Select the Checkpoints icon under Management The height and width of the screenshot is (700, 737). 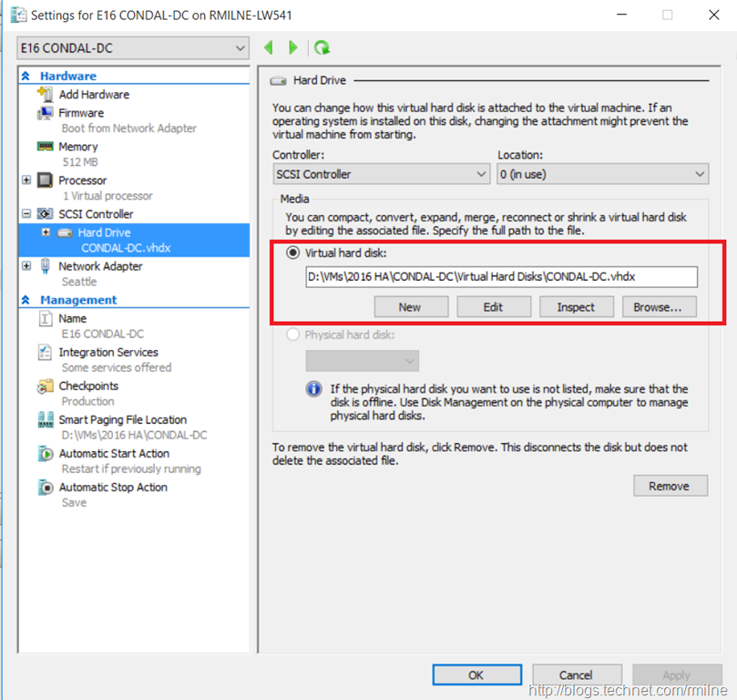point(45,386)
